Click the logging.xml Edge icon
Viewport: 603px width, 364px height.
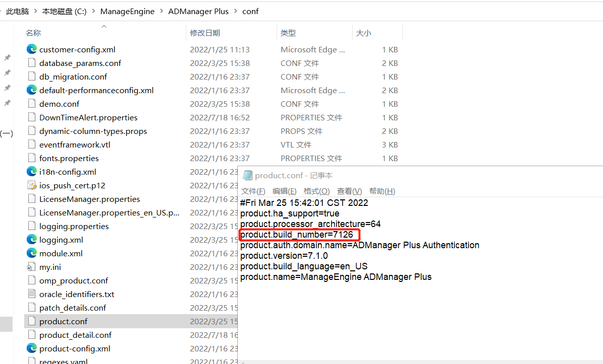pyautogui.click(x=32, y=240)
